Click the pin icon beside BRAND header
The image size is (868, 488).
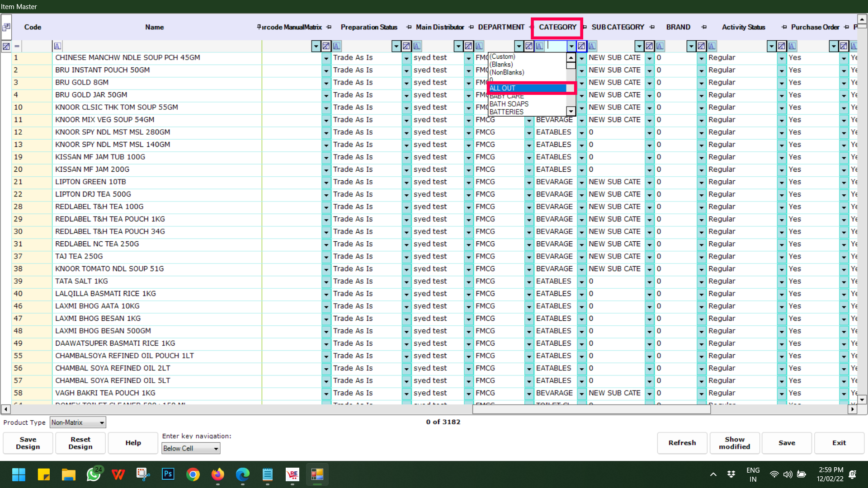704,27
